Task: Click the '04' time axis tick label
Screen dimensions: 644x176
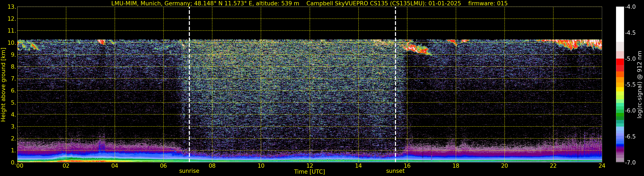Action: coord(115,166)
